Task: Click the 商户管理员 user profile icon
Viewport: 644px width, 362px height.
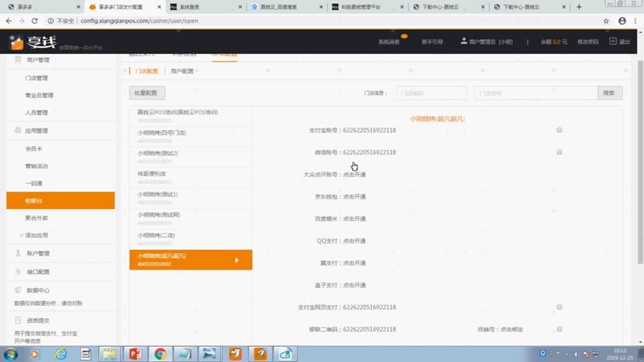Action: 464,41
